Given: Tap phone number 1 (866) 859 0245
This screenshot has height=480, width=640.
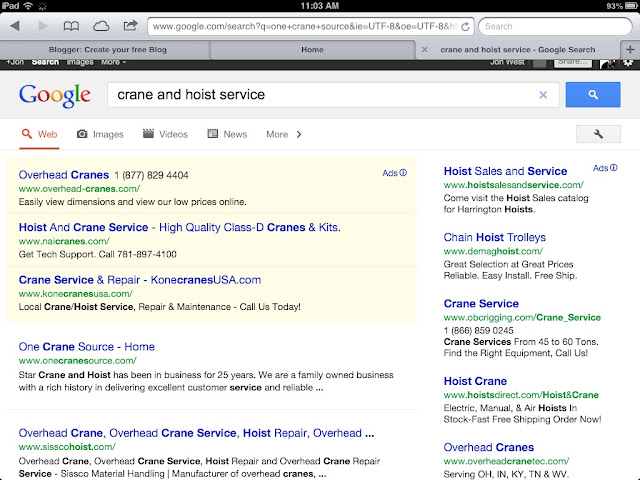Looking at the screenshot, I should tap(478, 331).
